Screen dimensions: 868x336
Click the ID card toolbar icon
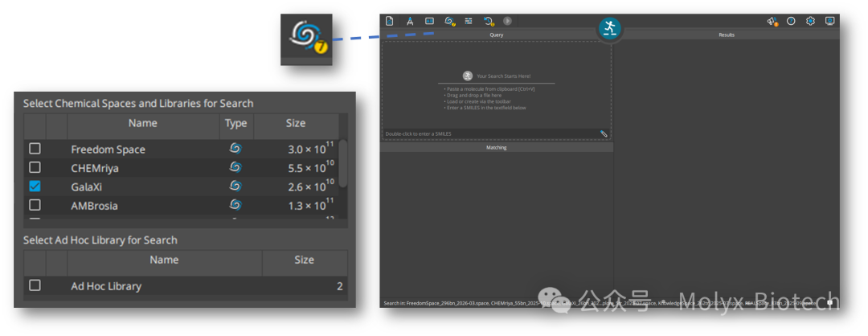click(x=429, y=21)
